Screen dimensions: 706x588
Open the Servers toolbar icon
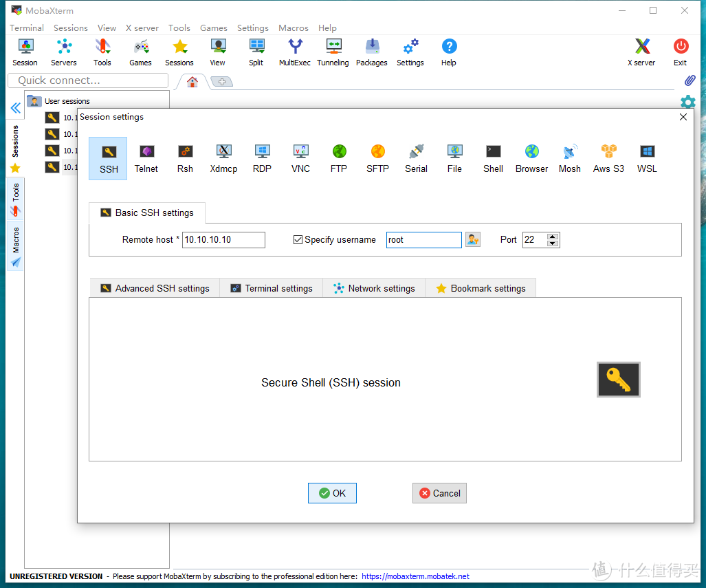63,52
